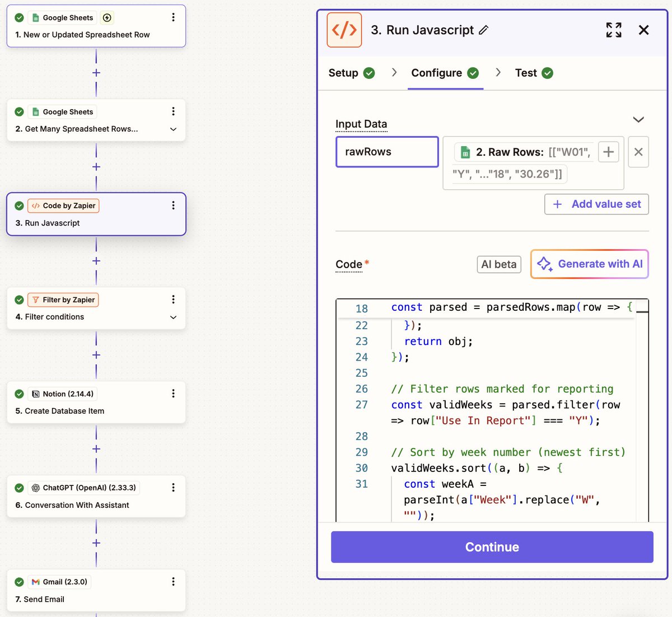
Task: Open the three-dot menu on Run Javascript step card
Action: click(x=173, y=205)
